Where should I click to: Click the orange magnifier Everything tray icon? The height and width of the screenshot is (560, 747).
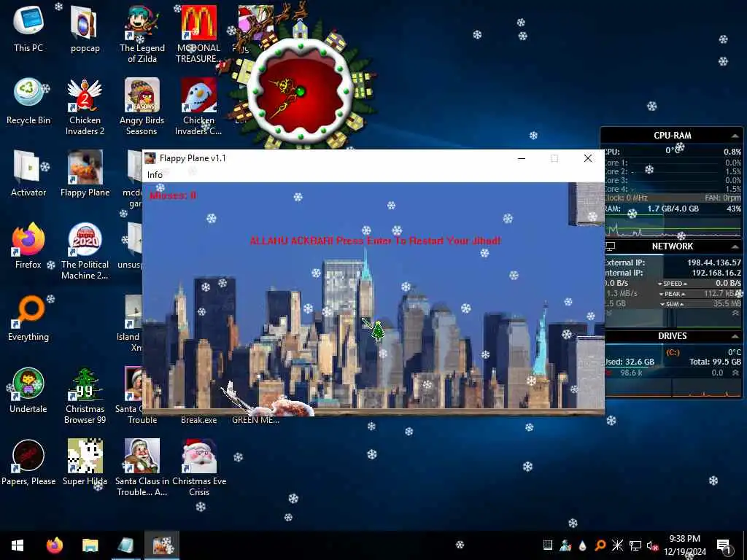[600, 545]
